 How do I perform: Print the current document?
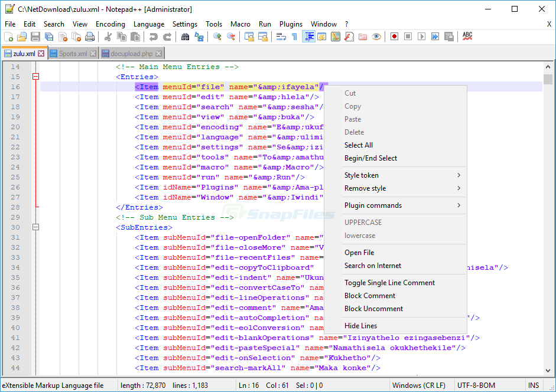tap(90, 36)
